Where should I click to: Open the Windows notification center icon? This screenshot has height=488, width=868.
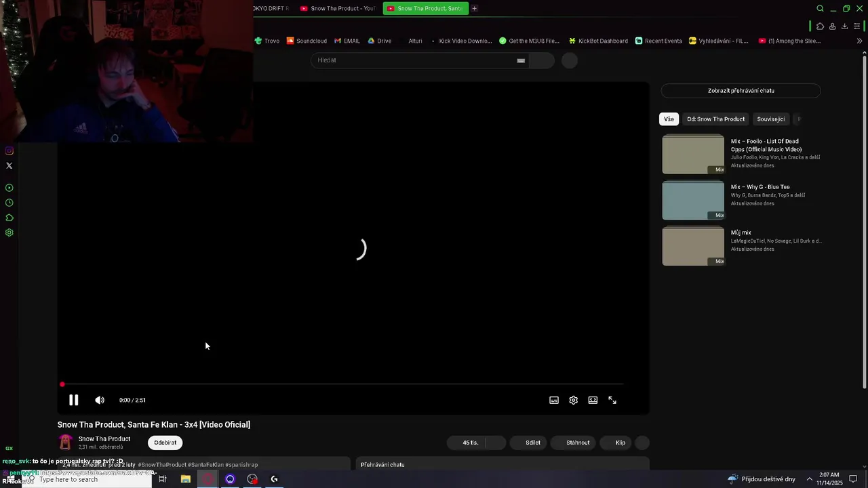[x=853, y=479]
